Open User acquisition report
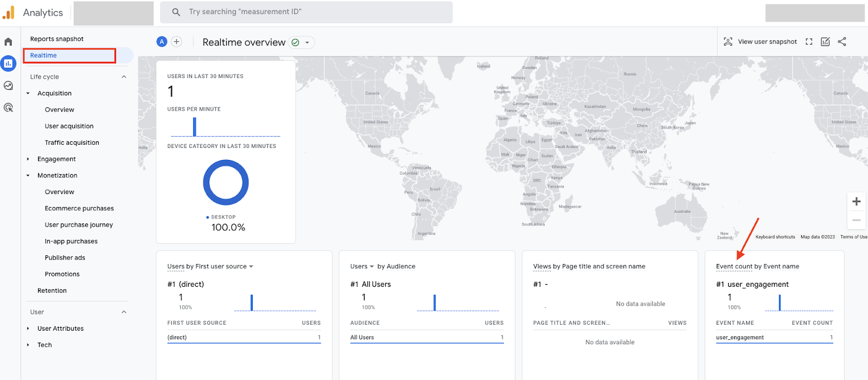Viewport: 868px width, 380px height. (x=69, y=126)
